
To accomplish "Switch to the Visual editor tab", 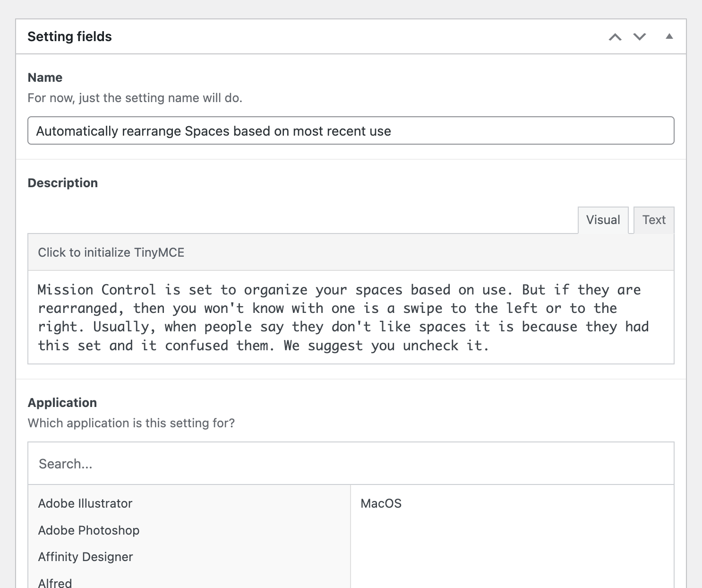I will pos(603,220).
